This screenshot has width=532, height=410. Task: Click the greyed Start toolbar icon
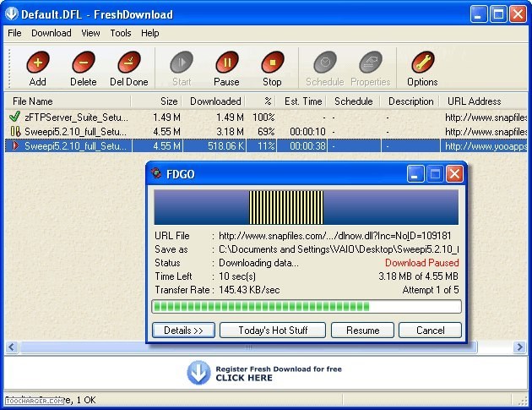point(182,63)
